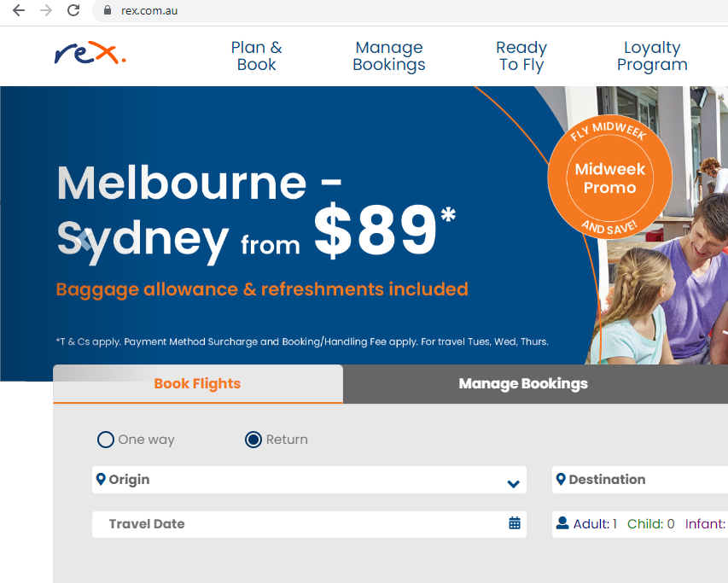Click the Origin location pin icon

click(x=101, y=479)
